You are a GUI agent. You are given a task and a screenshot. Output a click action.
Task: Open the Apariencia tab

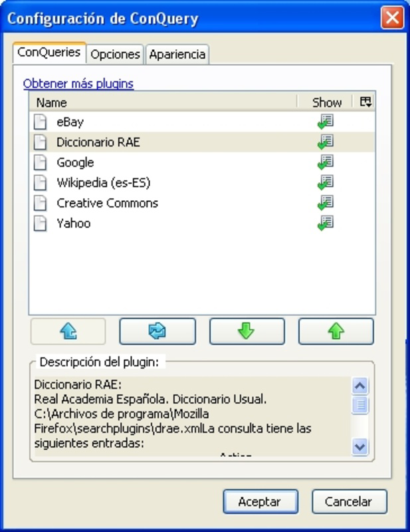tap(177, 55)
